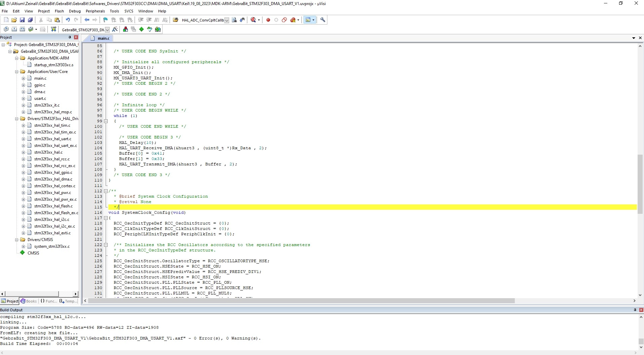Viewport: 644px width, 355px height.
Task: Collapse the Application/User/Core folder
Action: pyautogui.click(x=16, y=72)
